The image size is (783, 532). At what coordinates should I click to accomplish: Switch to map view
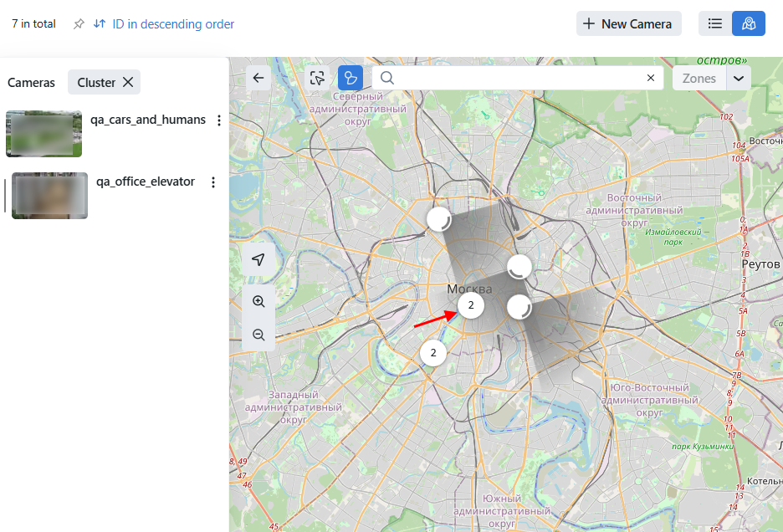pyautogui.click(x=749, y=23)
